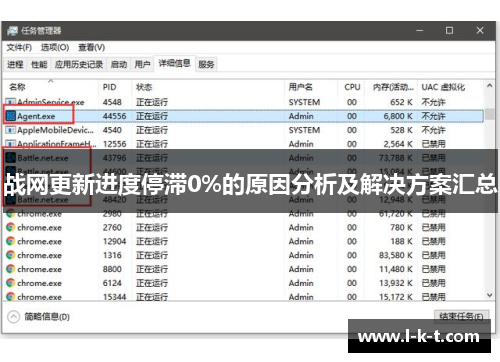
Task: Sort by the CPU column header
Action: pos(352,87)
